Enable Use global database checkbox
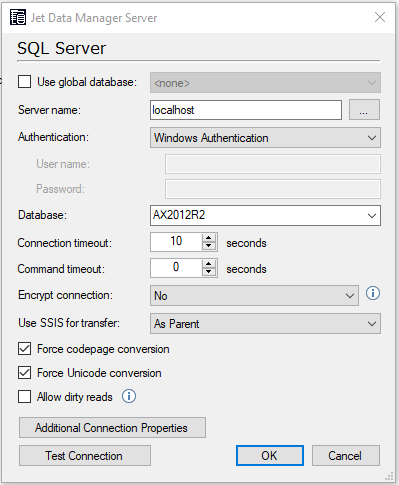 pyautogui.click(x=25, y=82)
